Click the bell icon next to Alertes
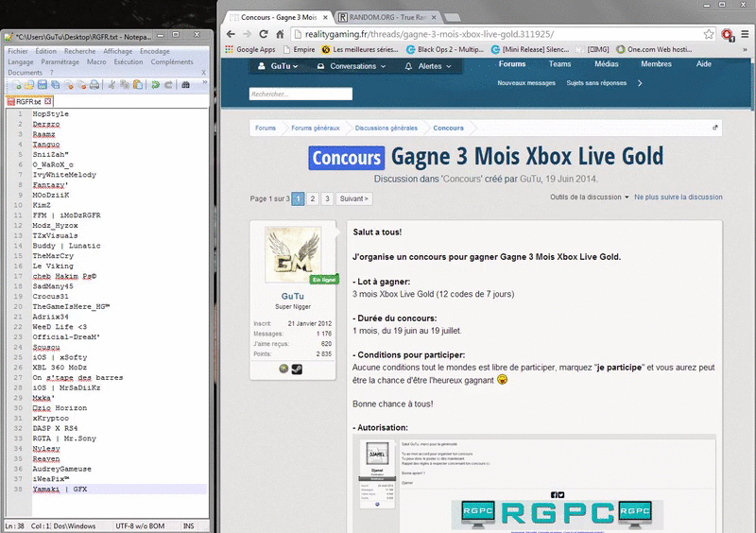The height and width of the screenshot is (533, 756). pos(408,66)
